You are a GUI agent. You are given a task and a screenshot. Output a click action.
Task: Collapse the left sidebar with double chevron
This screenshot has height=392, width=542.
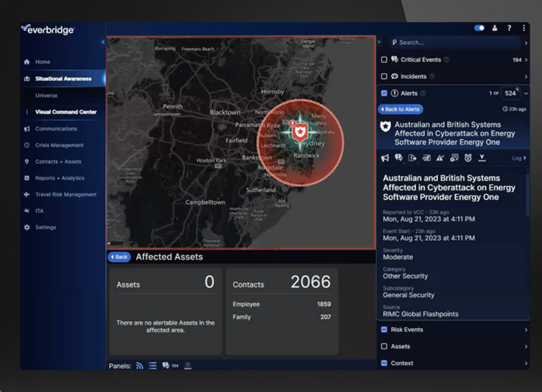click(x=103, y=42)
